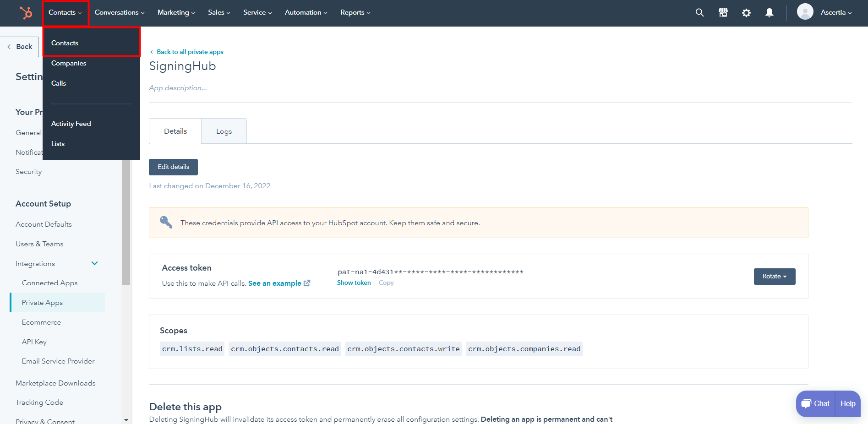Viewport: 868px width, 424px height.
Task: Select Calls in the dropdown menu
Action: (x=91, y=83)
